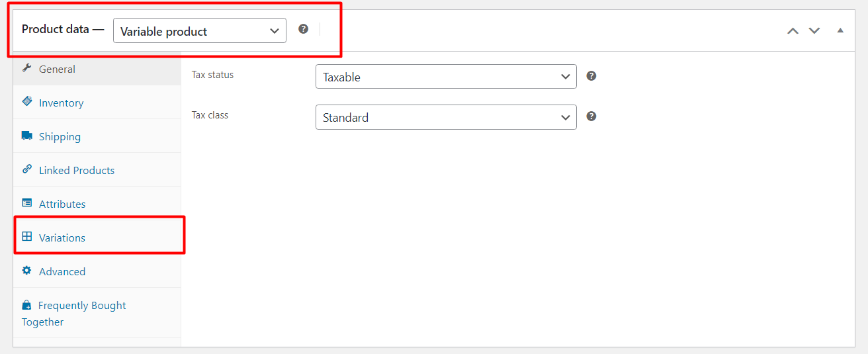The image size is (868, 354).
Task: Collapse the Product data panel
Action: [840, 30]
